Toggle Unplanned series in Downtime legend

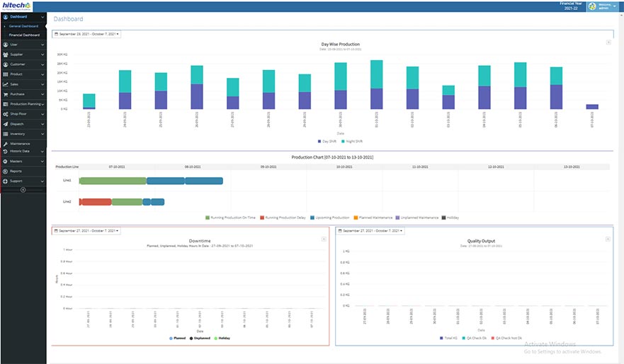coord(200,338)
